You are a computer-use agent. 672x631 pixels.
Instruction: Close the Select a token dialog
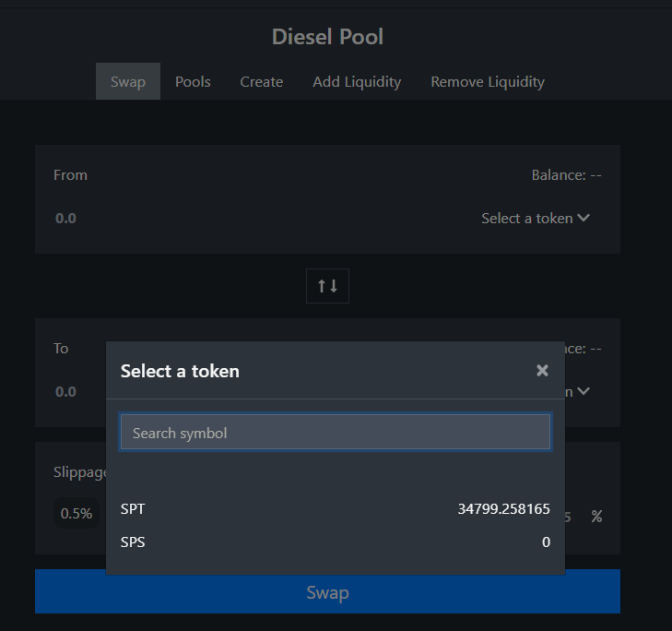click(542, 370)
